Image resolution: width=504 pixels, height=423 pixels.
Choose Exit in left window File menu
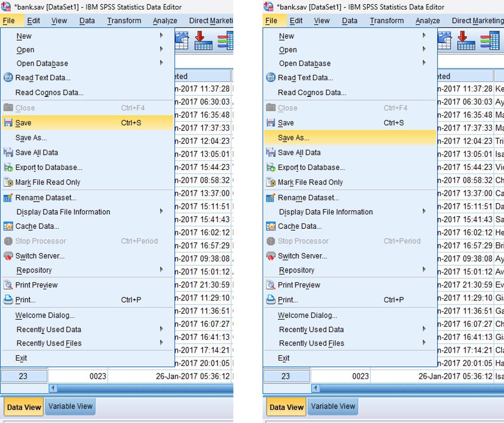tap(88, 358)
